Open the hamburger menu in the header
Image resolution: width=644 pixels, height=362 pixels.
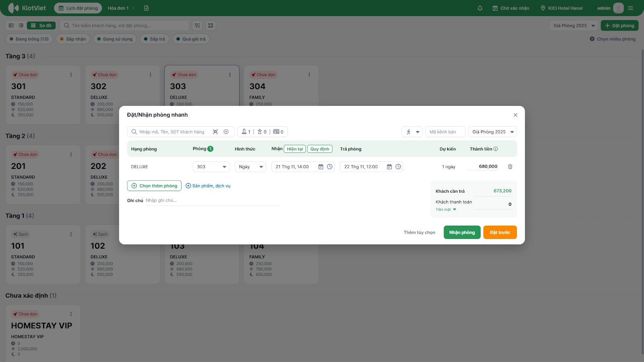pyautogui.click(x=631, y=8)
